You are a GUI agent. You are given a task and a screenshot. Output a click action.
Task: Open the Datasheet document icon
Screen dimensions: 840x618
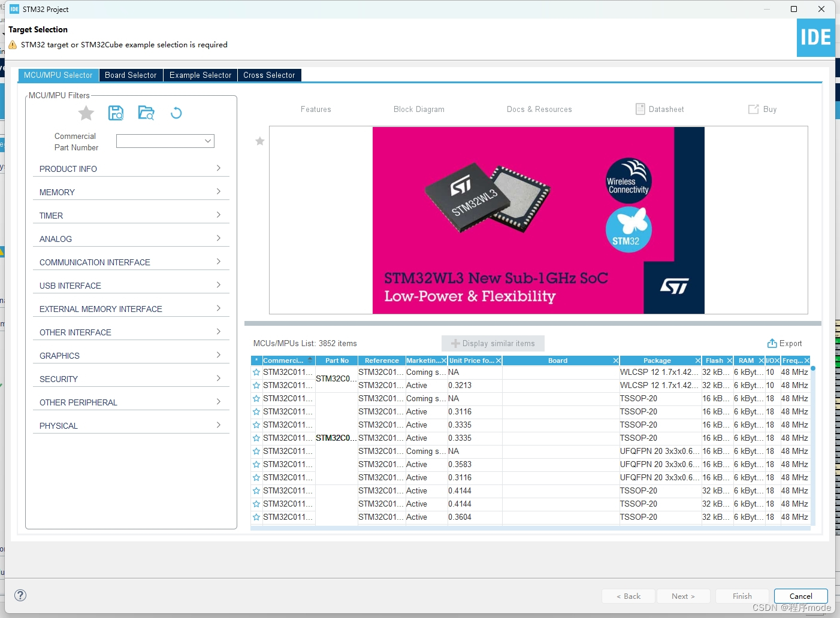tap(640, 109)
